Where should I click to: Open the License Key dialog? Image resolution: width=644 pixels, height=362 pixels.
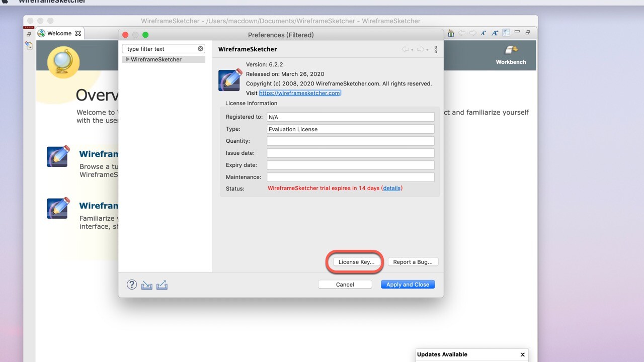[356, 262]
